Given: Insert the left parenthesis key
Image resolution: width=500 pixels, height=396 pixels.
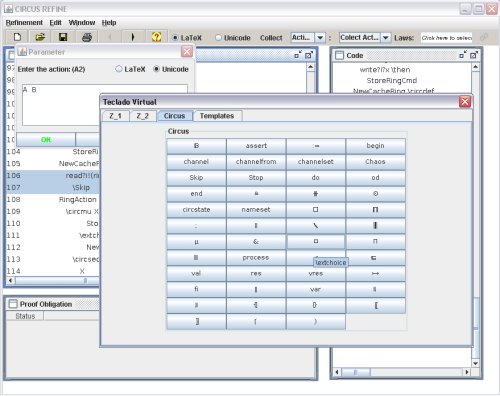Looking at the screenshot, I should tap(256, 322).
